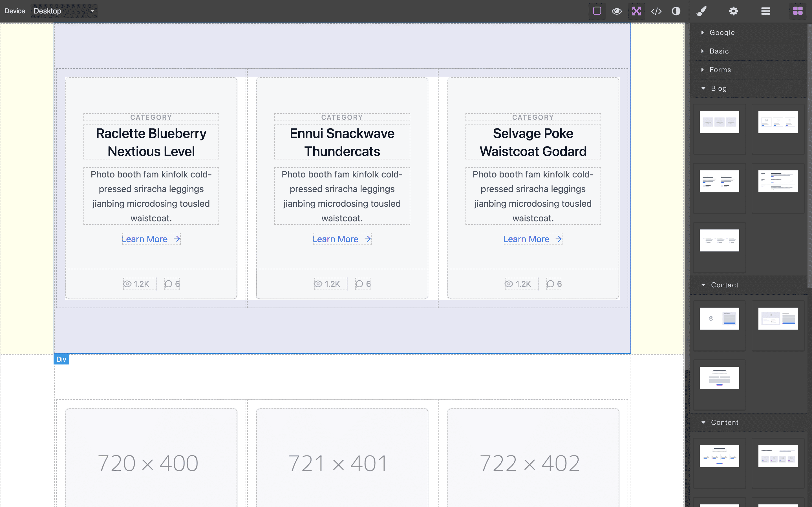Toggle the preview/eye icon
Image resolution: width=812 pixels, height=507 pixels.
pyautogui.click(x=616, y=10)
